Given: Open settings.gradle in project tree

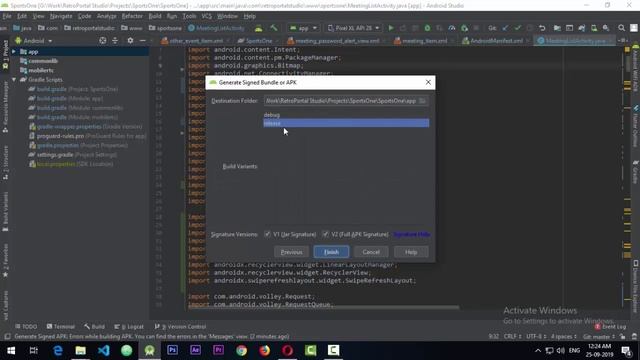Looking at the screenshot, I should [55, 155].
